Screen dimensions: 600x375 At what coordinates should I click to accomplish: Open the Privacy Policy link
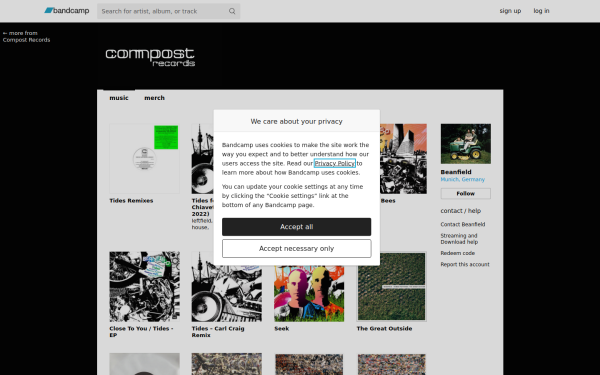pos(335,163)
